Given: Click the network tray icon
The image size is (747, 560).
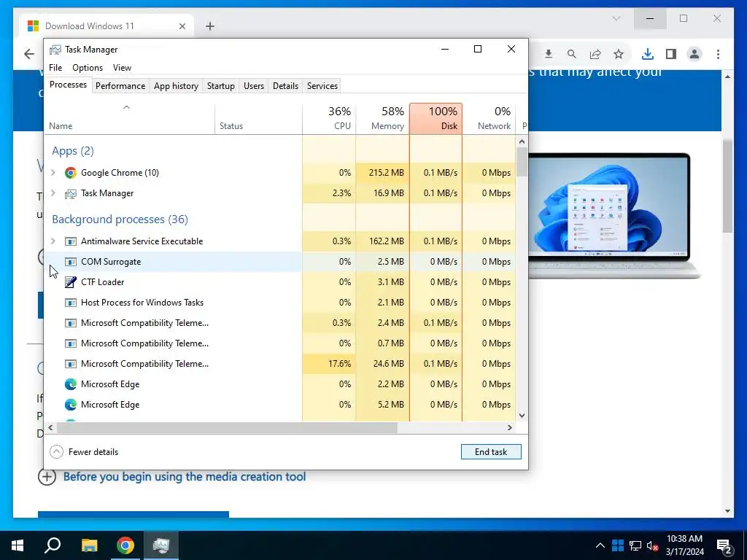Looking at the screenshot, I should pos(635,545).
